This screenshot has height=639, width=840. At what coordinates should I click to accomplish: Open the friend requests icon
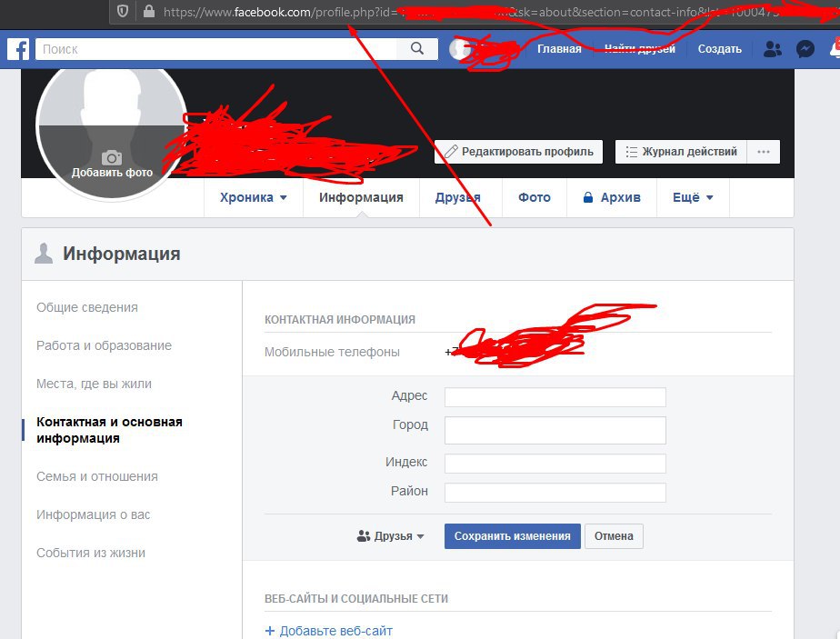pyautogui.click(x=772, y=49)
